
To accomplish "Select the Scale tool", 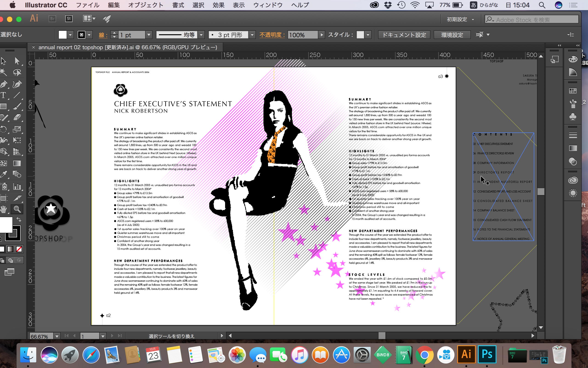I will click(x=17, y=129).
